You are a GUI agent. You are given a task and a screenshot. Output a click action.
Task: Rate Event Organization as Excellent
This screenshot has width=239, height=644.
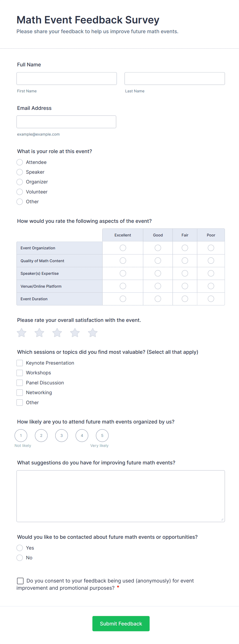pyautogui.click(x=123, y=248)
